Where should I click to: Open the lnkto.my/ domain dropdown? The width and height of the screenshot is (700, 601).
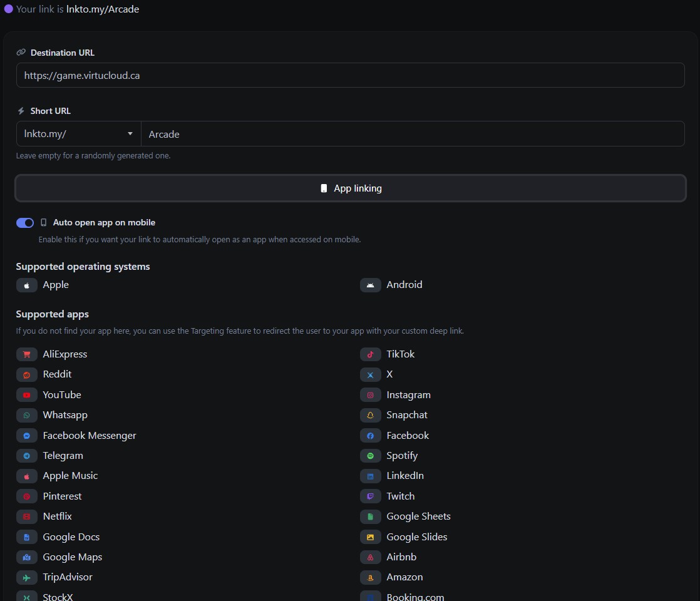click(x=78, y=133)
